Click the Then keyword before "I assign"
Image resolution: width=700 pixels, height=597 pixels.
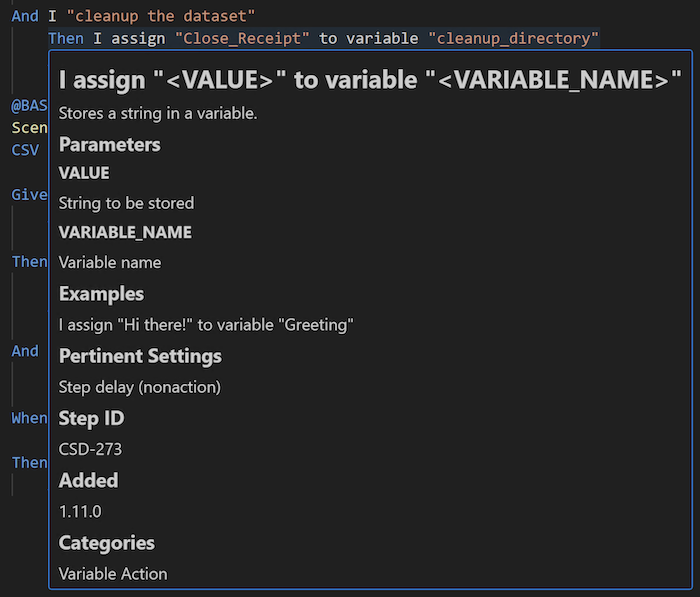click(66, 39)
